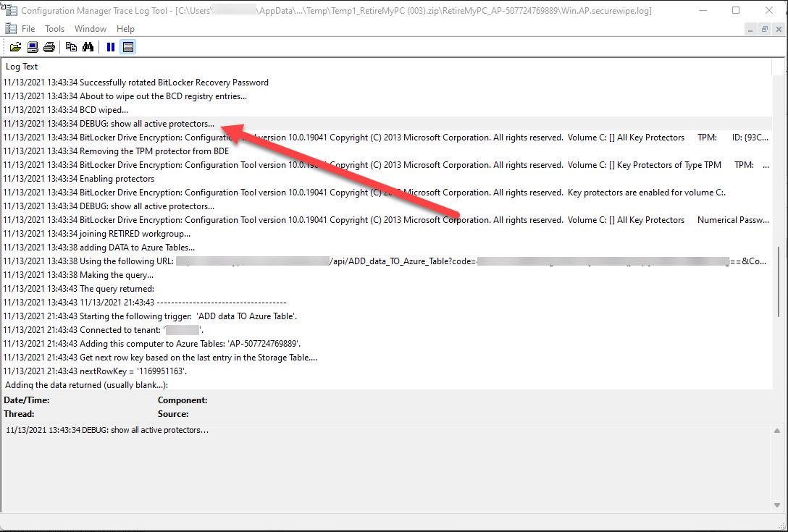Click the Source label in the details area

pyautogui.click(x=173, y=414)
